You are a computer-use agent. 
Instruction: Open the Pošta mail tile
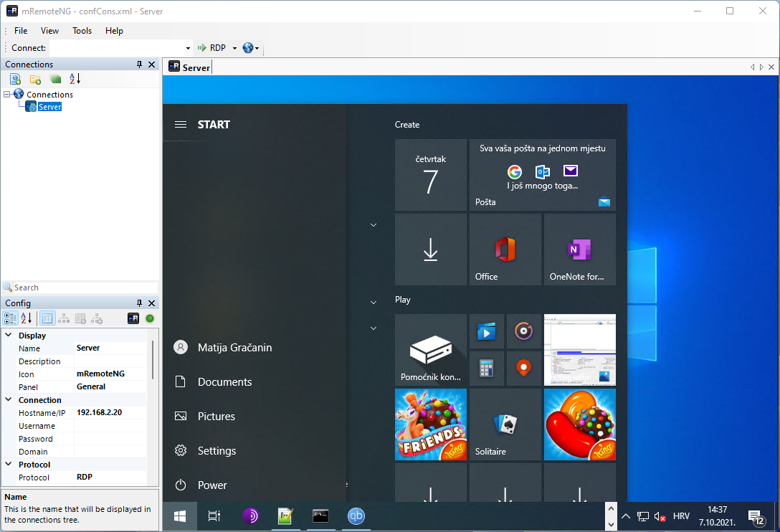tap(543, 175)
